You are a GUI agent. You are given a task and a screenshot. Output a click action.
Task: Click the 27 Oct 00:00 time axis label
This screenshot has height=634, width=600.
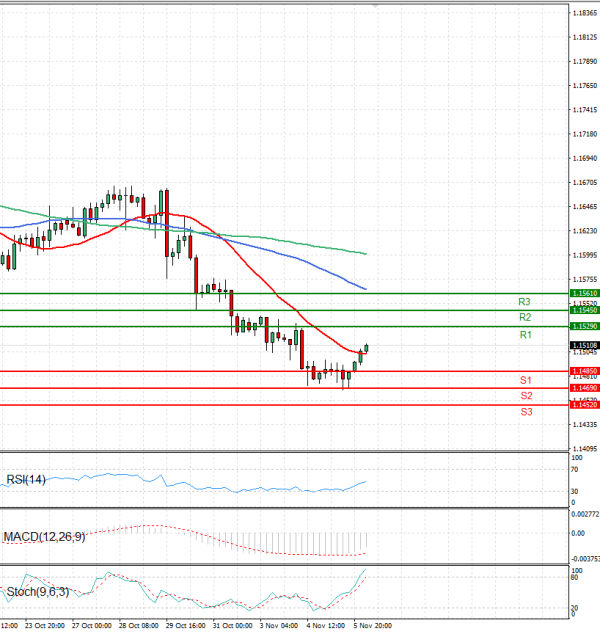click(x=91, y=625)
